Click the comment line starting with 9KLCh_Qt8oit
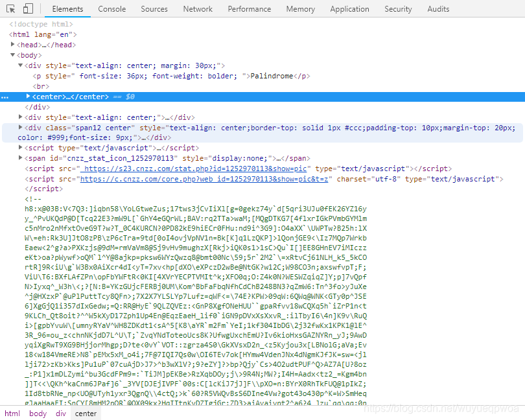525x420 pixels. [196, 316]
